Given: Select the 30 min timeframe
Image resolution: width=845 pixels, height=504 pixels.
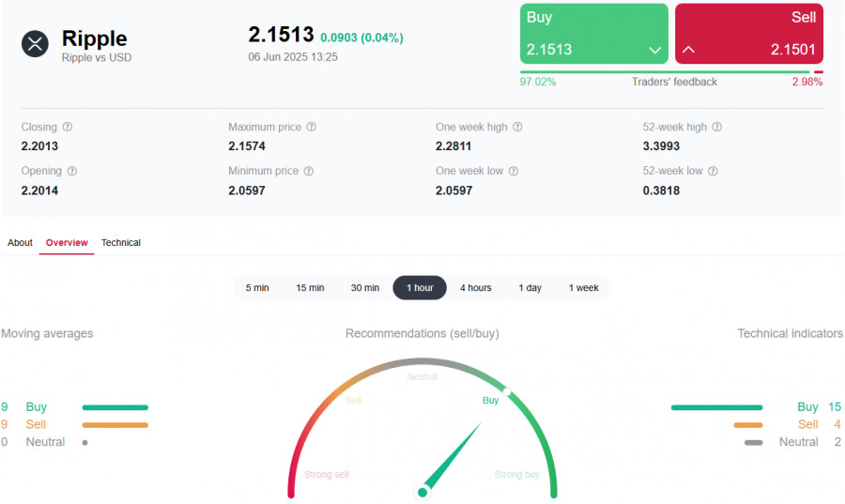Looking at the screenshot, I should pyautogui.click(x=365, y=288).
